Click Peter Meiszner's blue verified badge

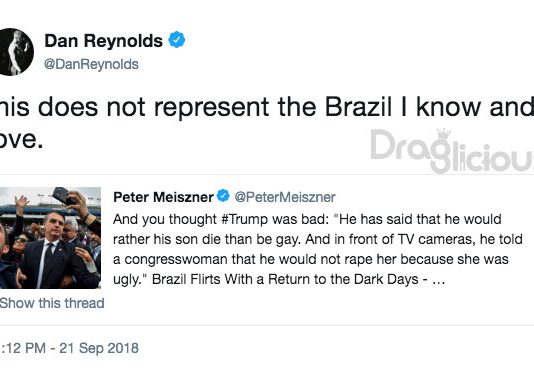click(x=223, y=196)
